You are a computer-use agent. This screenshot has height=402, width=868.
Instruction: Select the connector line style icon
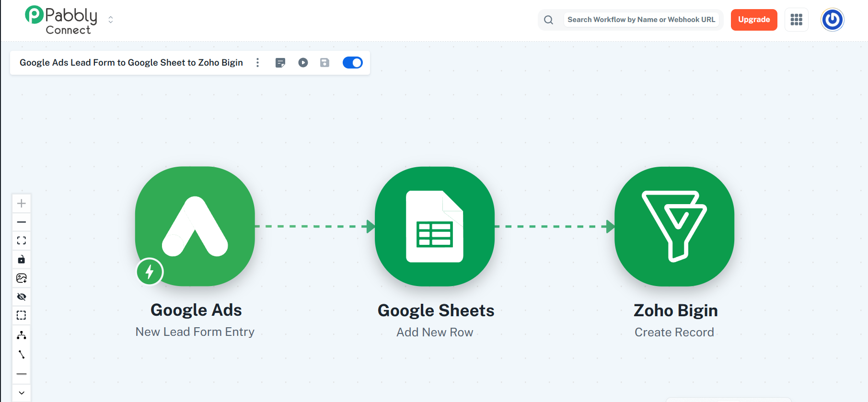click(x=22, y=355)
